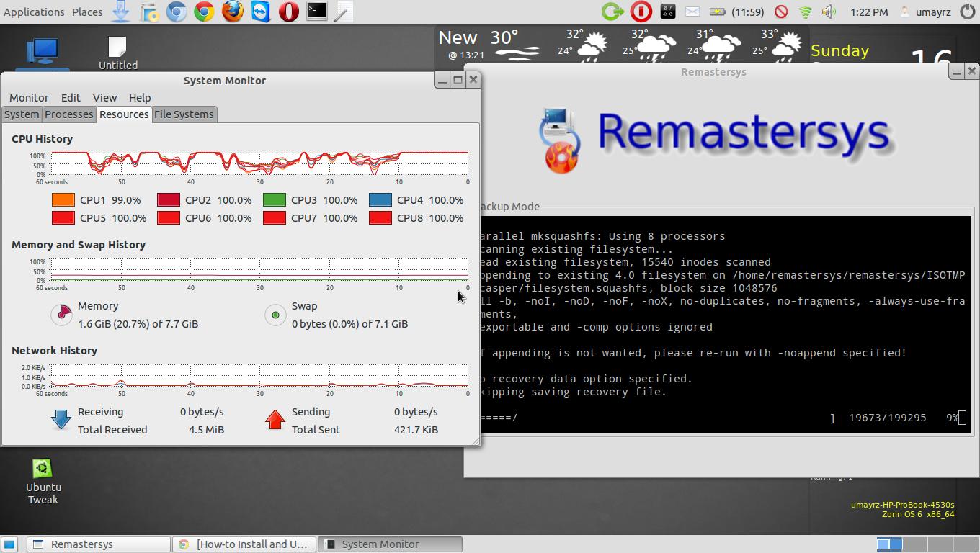Open TeamViewer from the top panel

tap(261, 12)
